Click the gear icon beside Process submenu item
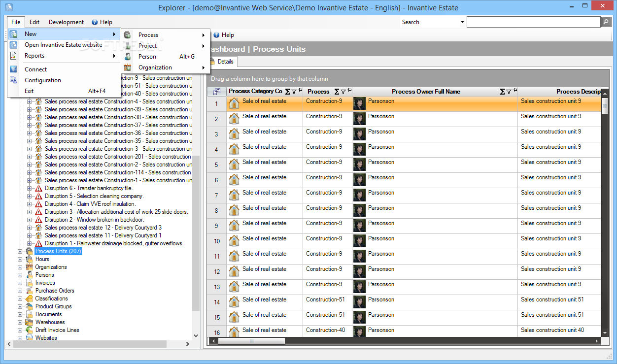 pos(128,35)
